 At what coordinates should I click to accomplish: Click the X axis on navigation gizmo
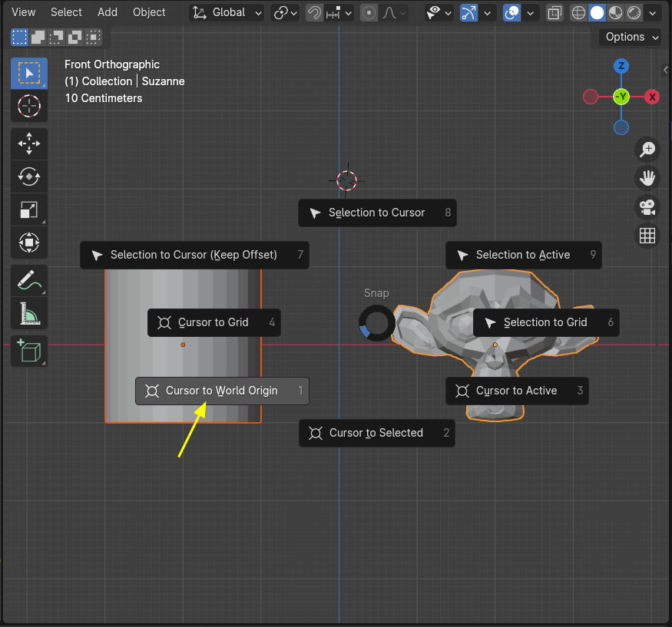coord(652,97)
